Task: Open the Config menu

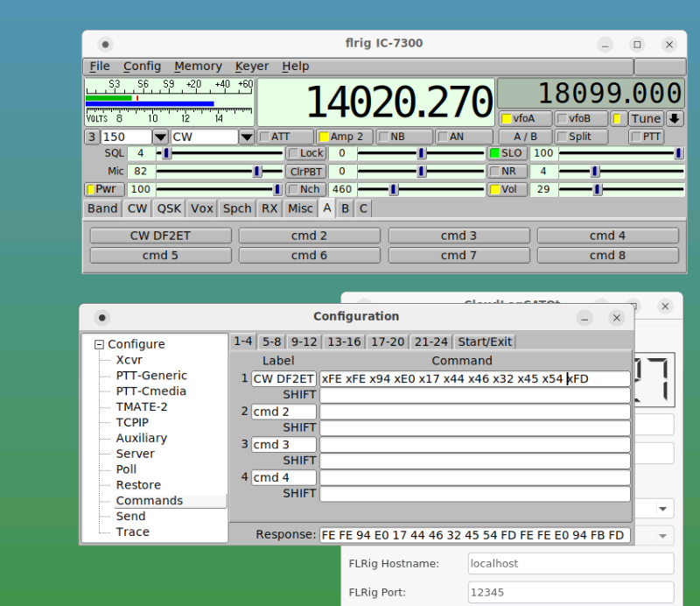Action: coord(142,67)
